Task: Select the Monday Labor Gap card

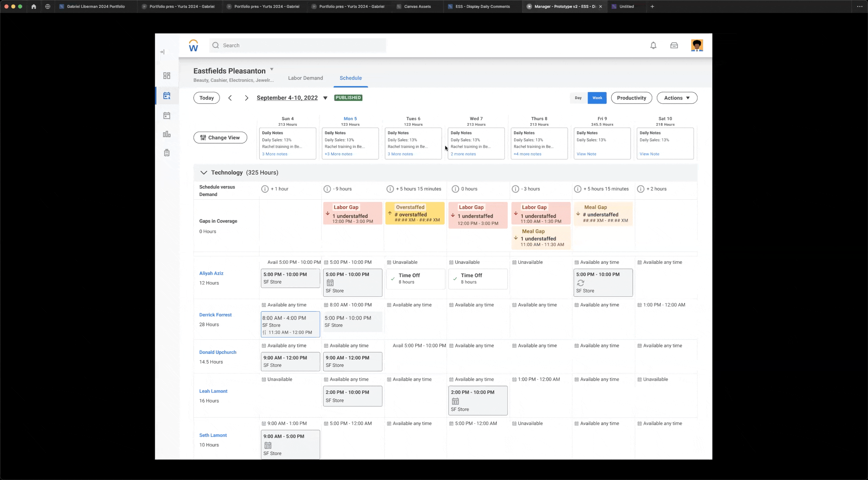Action: [353, 213]
